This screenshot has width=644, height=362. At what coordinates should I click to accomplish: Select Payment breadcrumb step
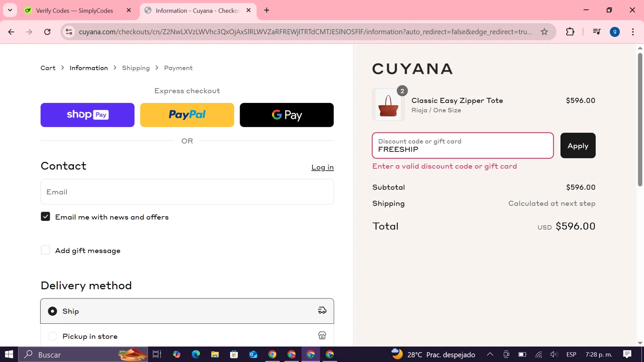coord(178,68)
